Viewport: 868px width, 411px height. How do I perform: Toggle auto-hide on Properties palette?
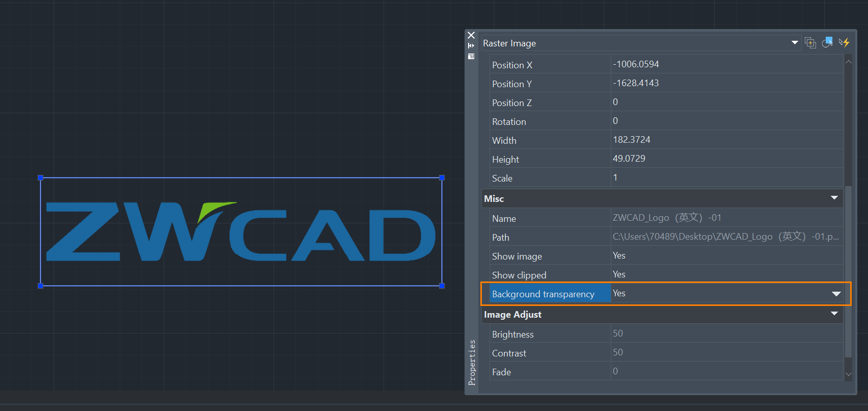[x=471, y=45]
